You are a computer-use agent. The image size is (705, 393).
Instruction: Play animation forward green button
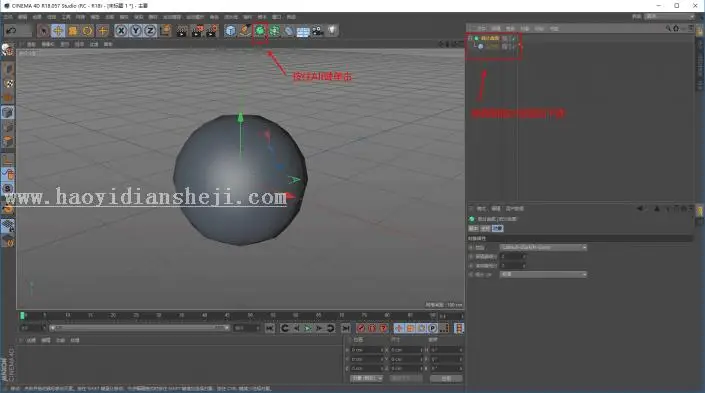coord(308,328)
